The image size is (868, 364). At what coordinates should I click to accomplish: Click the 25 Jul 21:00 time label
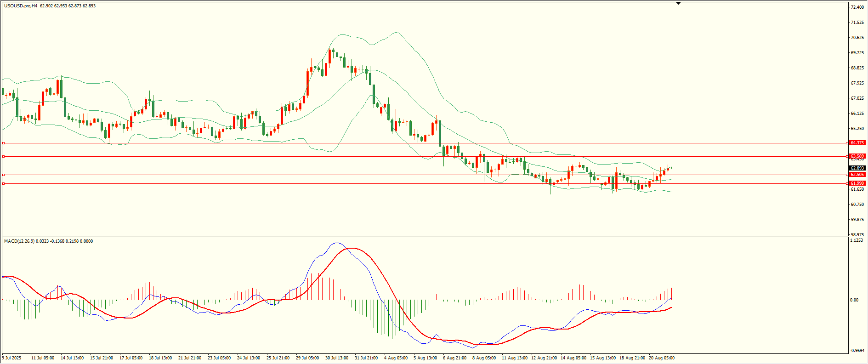[x=278, y=358]
